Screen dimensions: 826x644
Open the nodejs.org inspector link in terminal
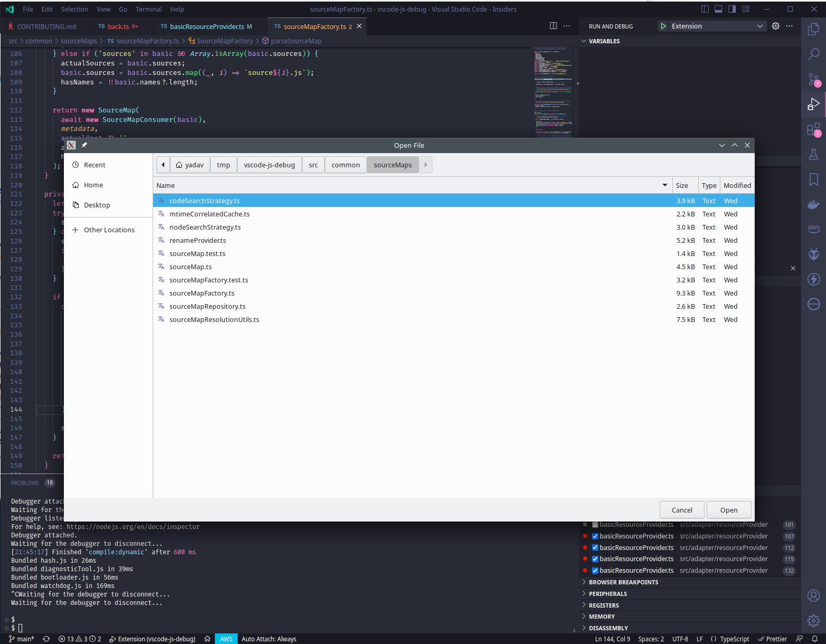pos(133,526)
